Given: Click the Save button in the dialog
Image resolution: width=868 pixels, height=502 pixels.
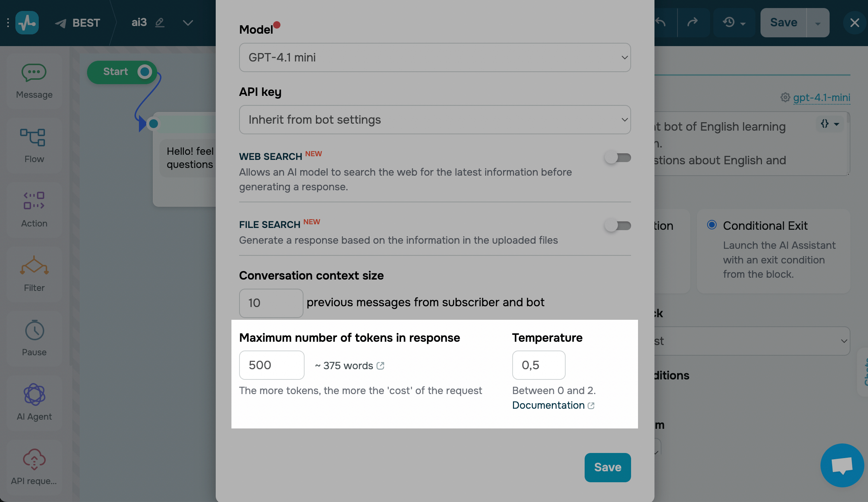Looking at the screenshot, I should 607,467.
